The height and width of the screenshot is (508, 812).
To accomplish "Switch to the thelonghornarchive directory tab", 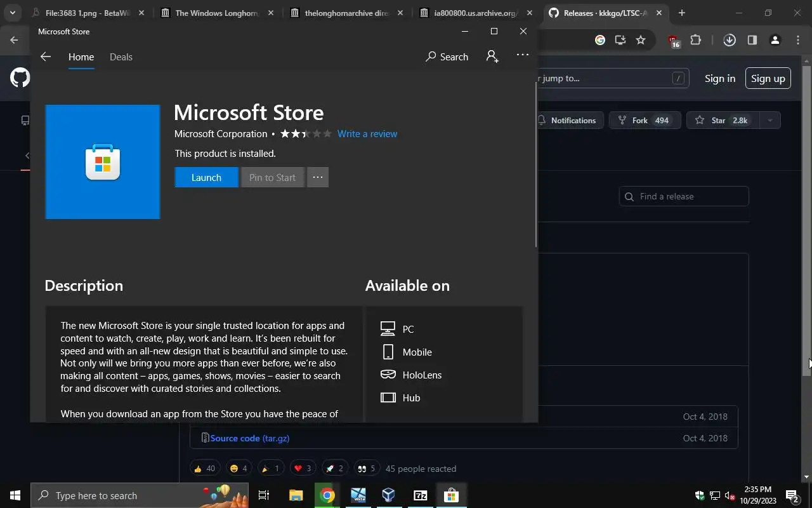I will (346, 13).
